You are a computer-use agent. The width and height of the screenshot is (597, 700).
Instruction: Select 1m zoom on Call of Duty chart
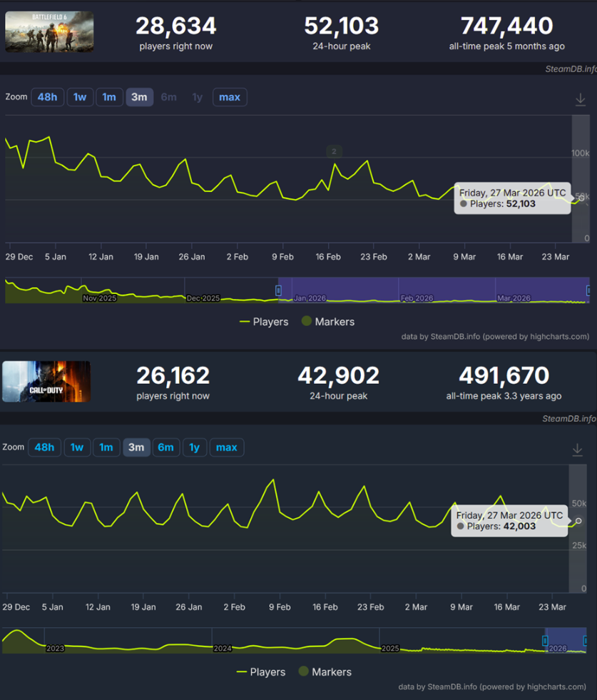click(106, 447)
